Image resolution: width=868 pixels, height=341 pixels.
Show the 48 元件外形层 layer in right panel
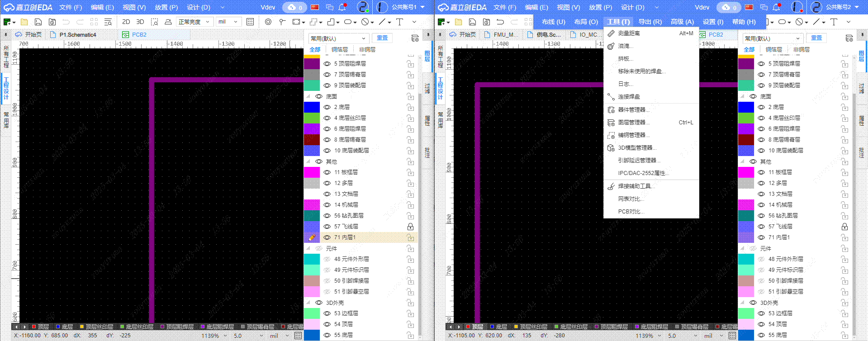pyautogui.click(x=761, y=259)
